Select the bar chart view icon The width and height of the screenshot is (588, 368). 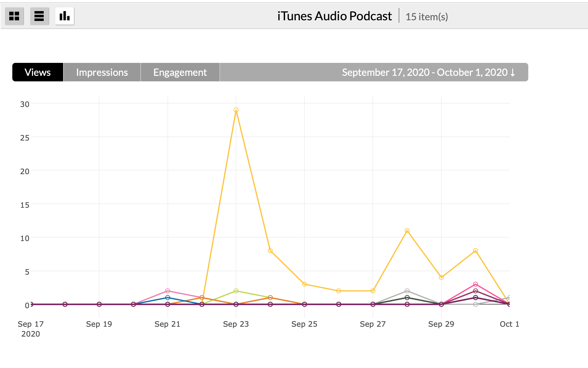[65, 16]
